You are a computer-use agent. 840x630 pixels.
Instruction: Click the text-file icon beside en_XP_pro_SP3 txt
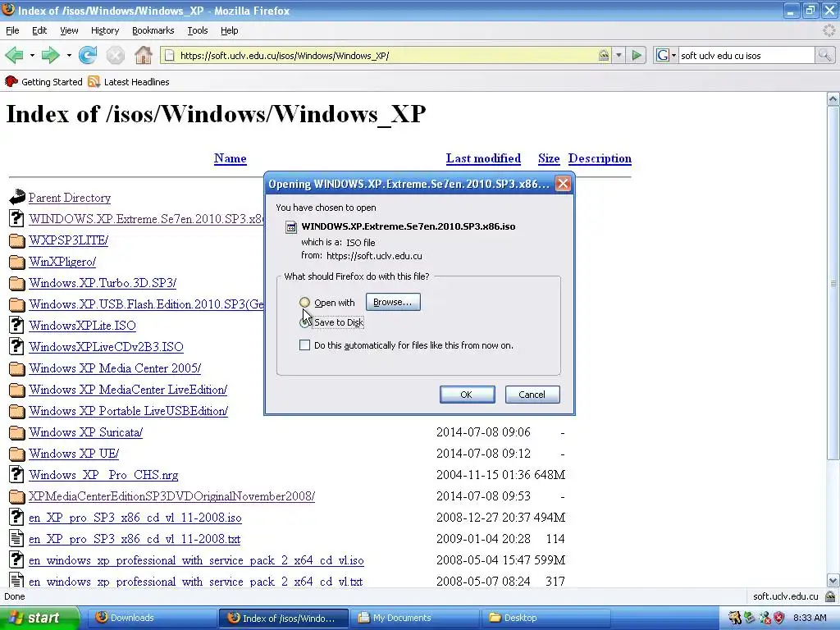(x=16, y=538)
